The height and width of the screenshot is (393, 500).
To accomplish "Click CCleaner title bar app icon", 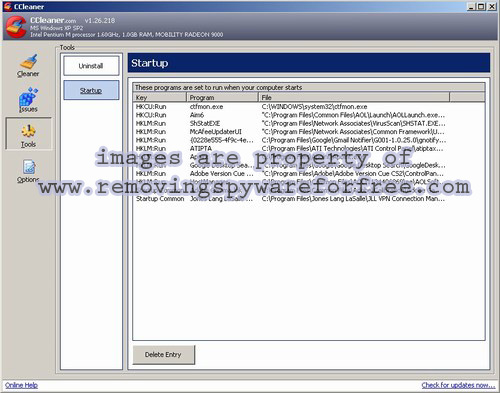I will coord(8,6).
